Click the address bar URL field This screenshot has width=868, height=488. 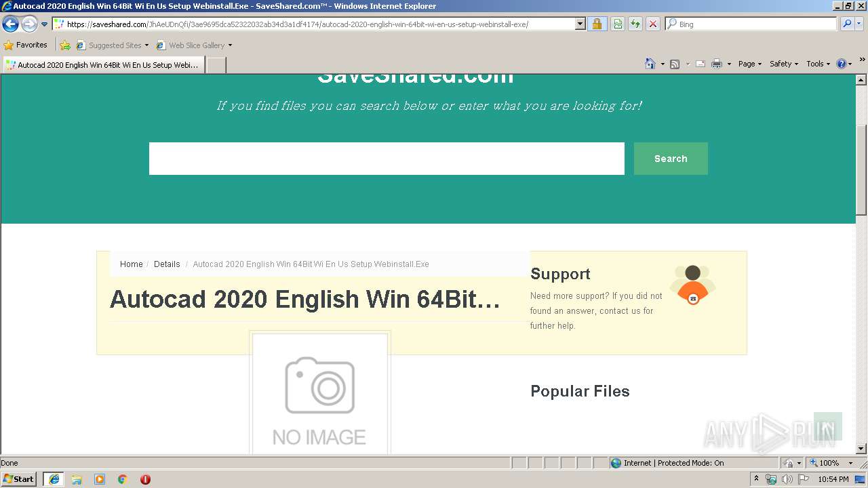coord(313,24)
